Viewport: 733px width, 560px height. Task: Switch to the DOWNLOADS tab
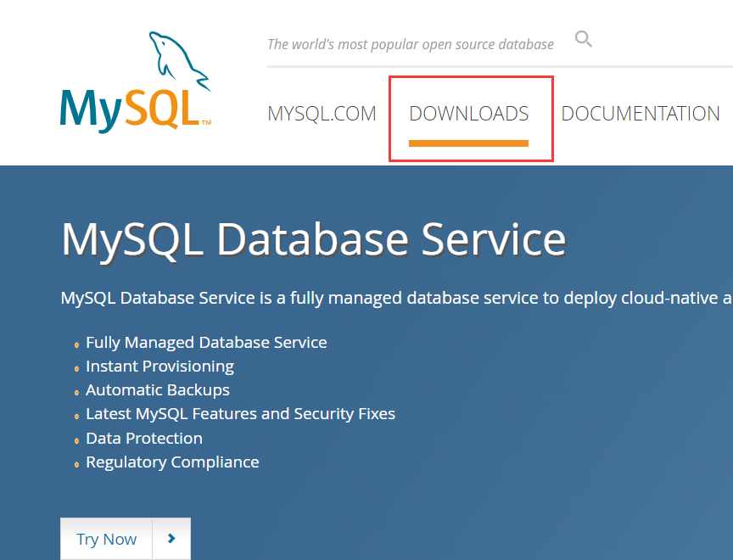tap(468, 114)
